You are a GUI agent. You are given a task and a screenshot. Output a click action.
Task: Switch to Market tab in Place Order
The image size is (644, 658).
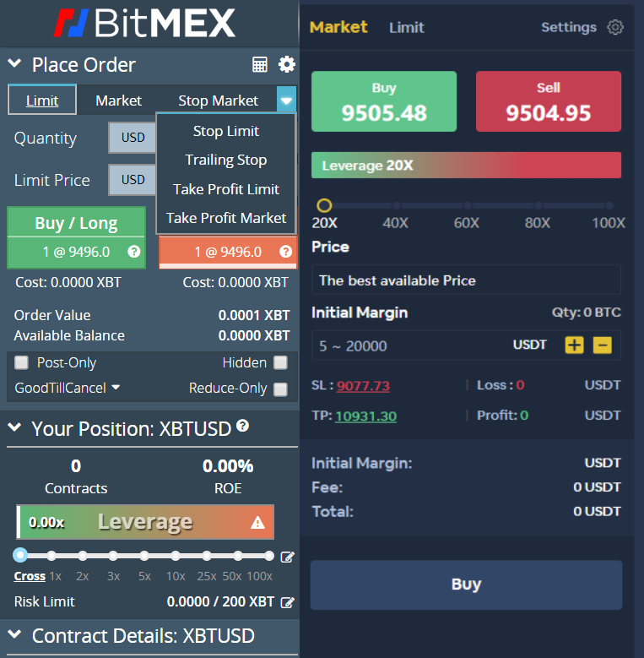pos(119,101)
